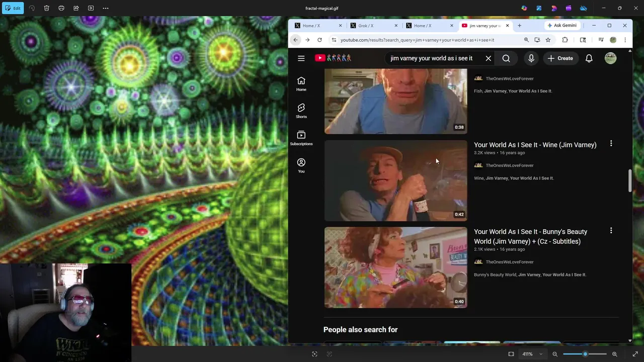644x362 pixels.
Task: Click the Chrome profile avatar in the toolbar
Action: 613,40
